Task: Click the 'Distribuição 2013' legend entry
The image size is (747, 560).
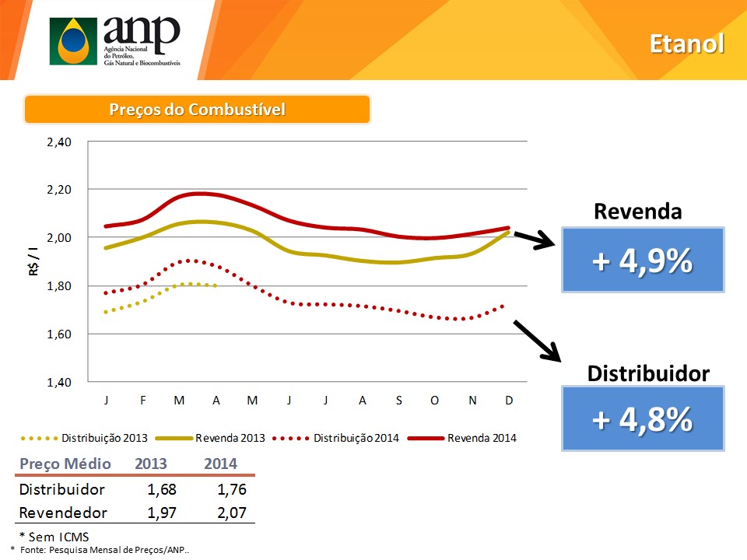Action: tap(84, 438)
